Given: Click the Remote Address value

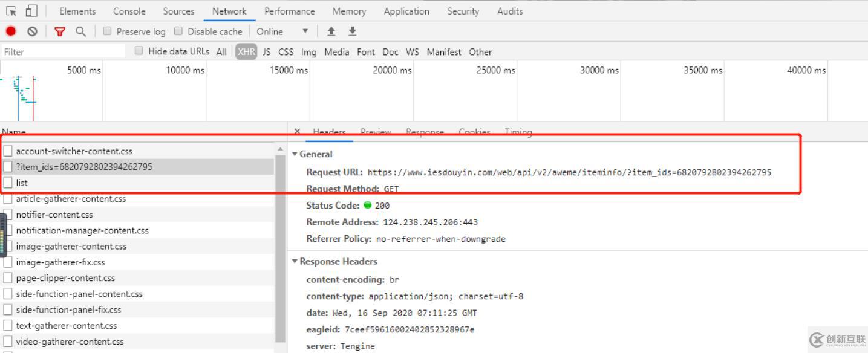Looking at the screenshot, I should coord(431,222).
